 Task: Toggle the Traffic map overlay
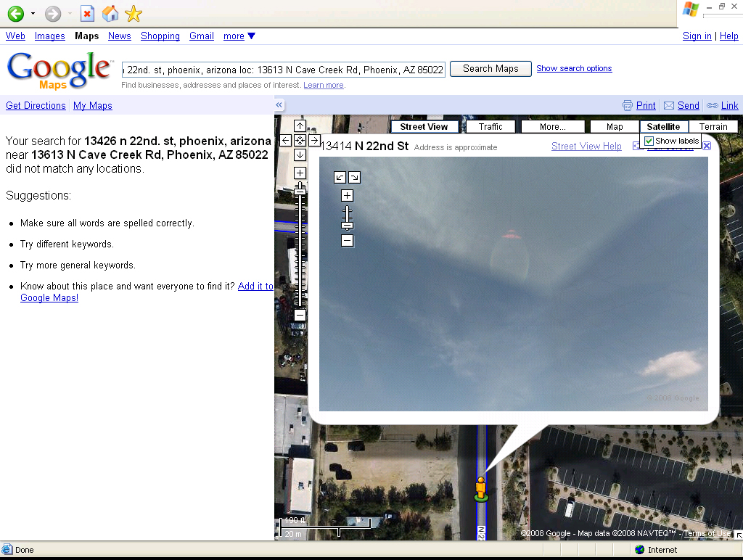pyautogui.click(x=490, y=127)
